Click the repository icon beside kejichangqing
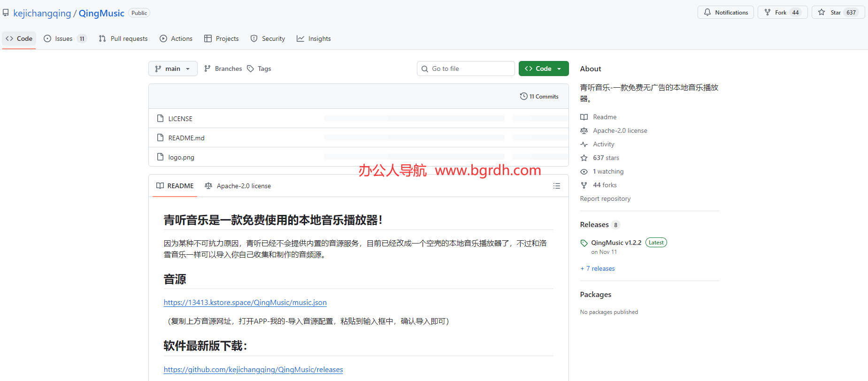The height and width of the screenshot is (381, 868). click(x=6, y=13)
